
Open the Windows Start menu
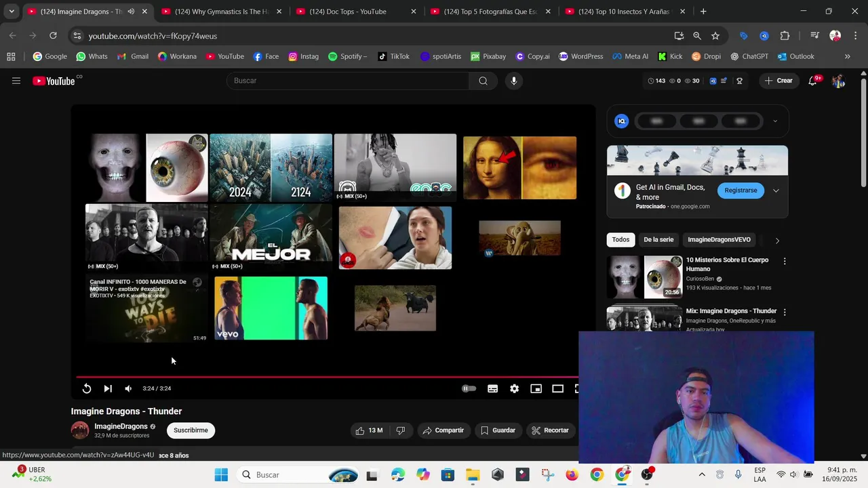pyautogui.click(x=221, y=474)
